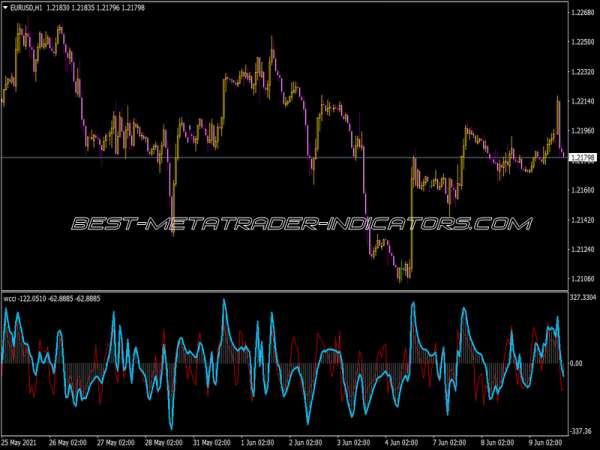Click the 28 May 02:00 time label
The width and height of the screenshot is (600, 450).
point(163,442)
